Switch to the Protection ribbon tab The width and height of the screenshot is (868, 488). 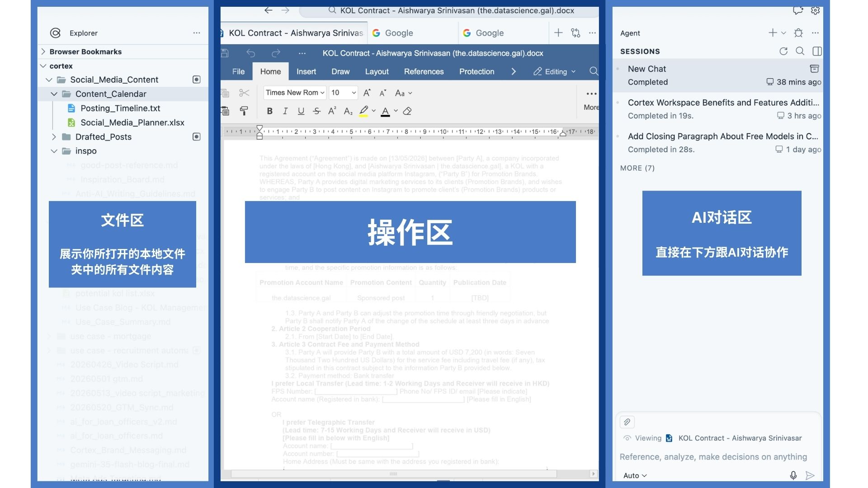tap(476, 71)
